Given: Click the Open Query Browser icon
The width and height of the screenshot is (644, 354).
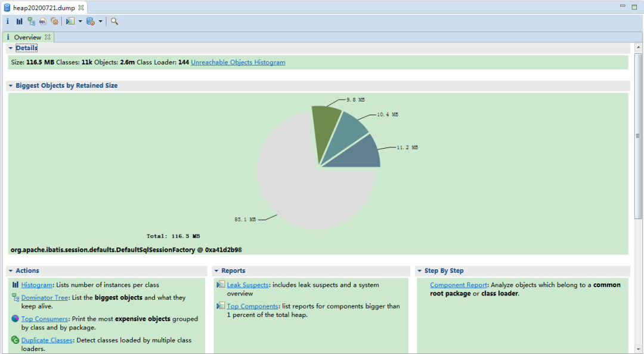Looking at the screenshot, I should pos(90,21).
